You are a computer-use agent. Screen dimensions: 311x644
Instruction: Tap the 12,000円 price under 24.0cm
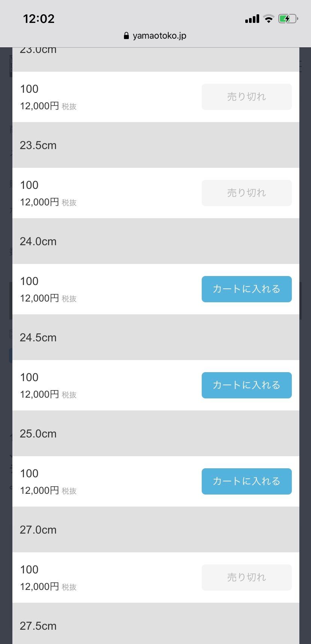(39, 298)
